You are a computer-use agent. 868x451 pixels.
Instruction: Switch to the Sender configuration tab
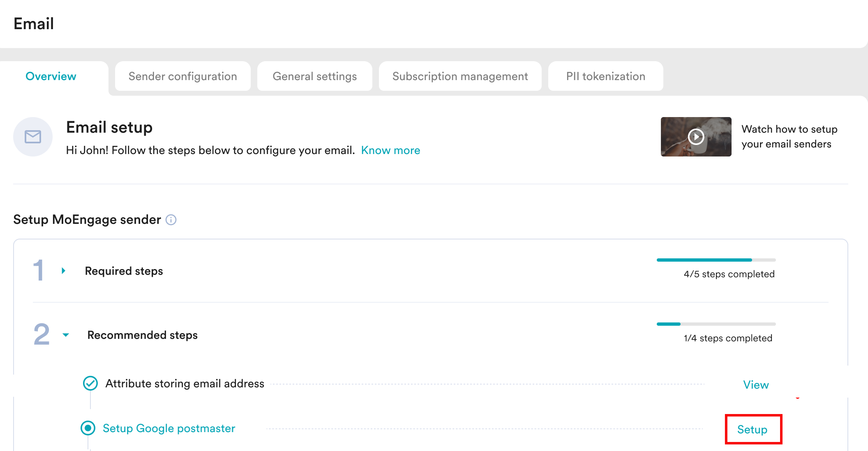pyautogui.click(x=183, y=76)
